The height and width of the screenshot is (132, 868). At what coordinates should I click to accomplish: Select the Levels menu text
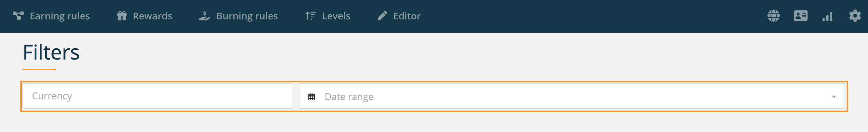click(336, 16)
